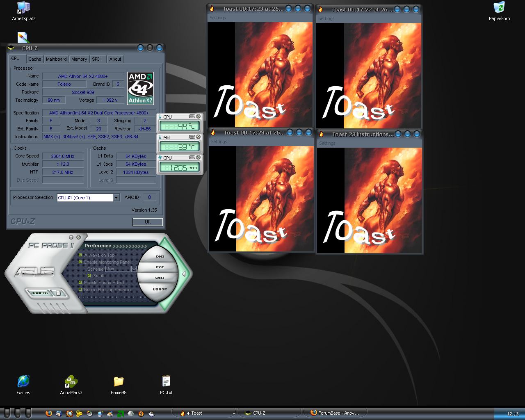Click the OK button in CPU-Z
Image resolution: width=525 pixels, height=420 pixels.
[x=148, y=222]
